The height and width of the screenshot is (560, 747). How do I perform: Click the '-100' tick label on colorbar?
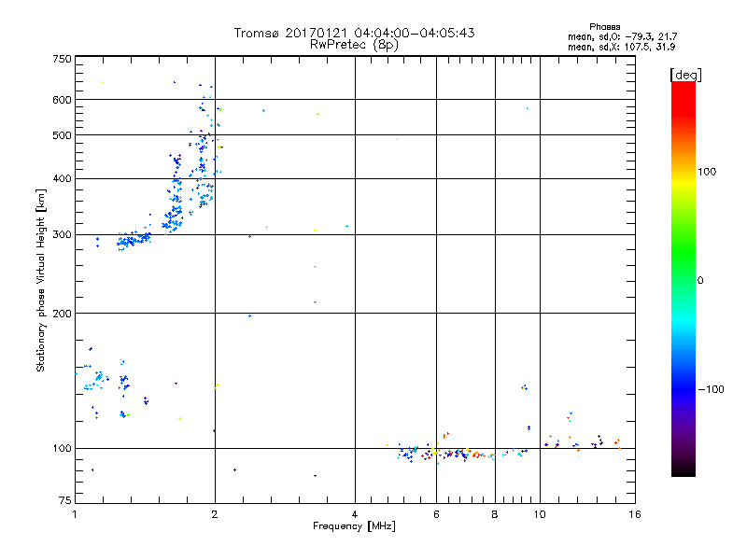pos(711,389)
